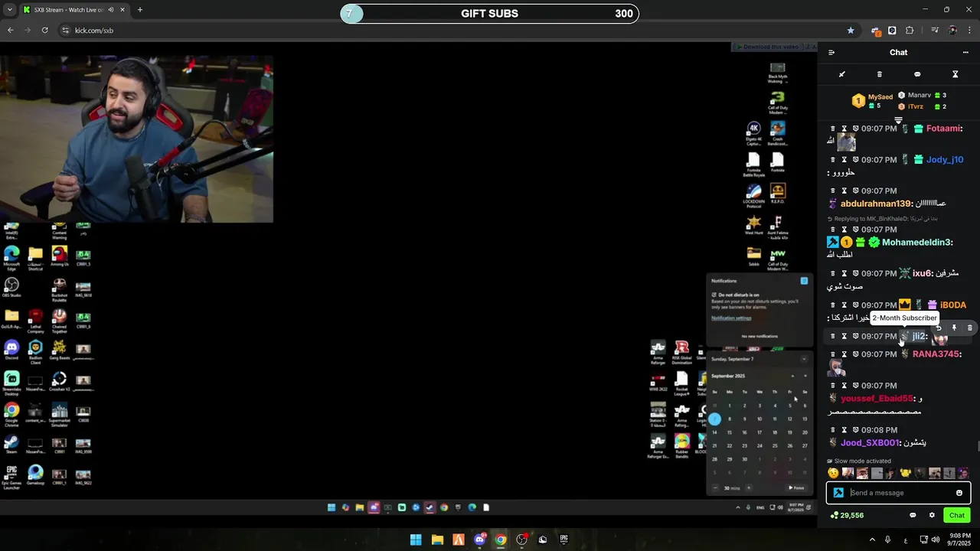The image size is (980, 551).
Task: Click the chat panel scrollbar thumb
Action: click(x=978, y=447)
